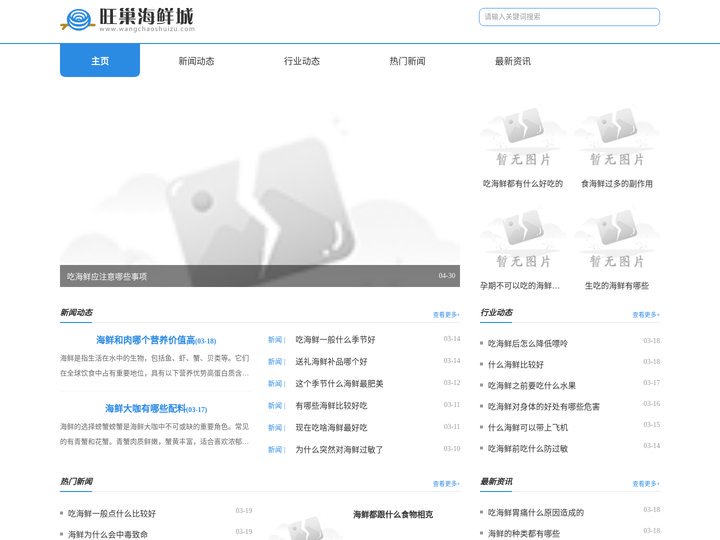Open the large banner image placeholder
Image resolution: width=720 pixels, height=540 pixels.
pos(259,186)
